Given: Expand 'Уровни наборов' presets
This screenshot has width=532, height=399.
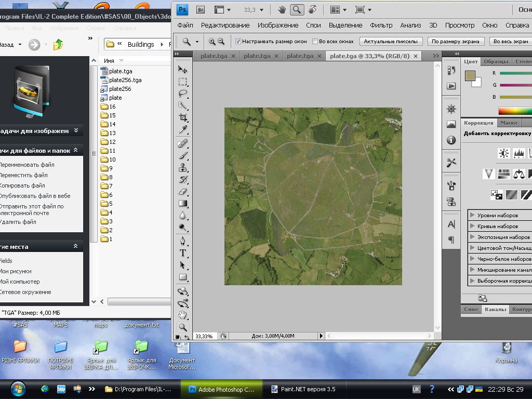Looking at the screenshot, I should 472,215.
